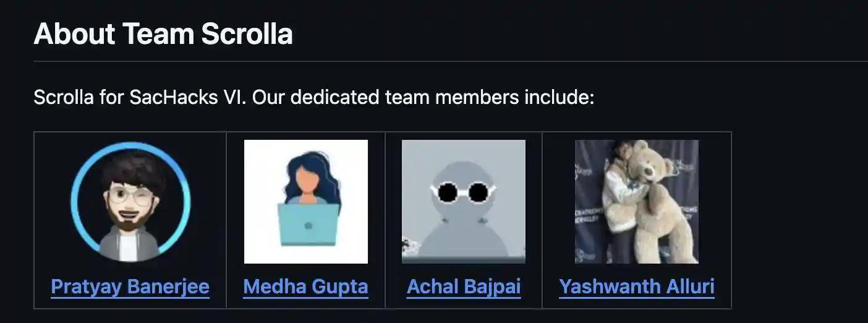Click the round sunglasses on Achal's avatar
The height and width of the screenshot is (323, 868).
464,192
